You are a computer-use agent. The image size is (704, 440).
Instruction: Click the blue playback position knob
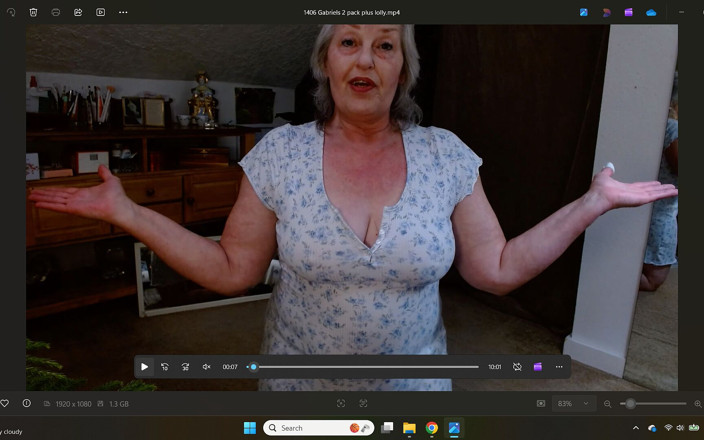254,367
